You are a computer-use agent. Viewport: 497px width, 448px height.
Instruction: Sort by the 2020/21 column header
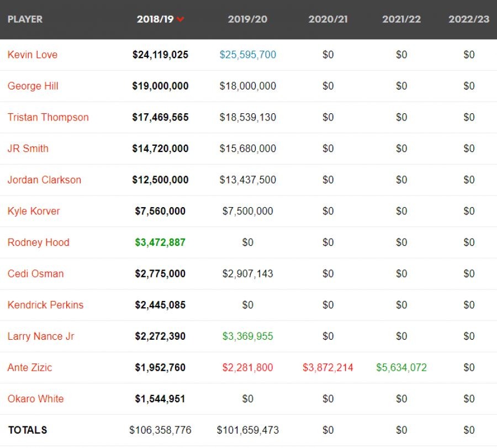pos(328,19)
